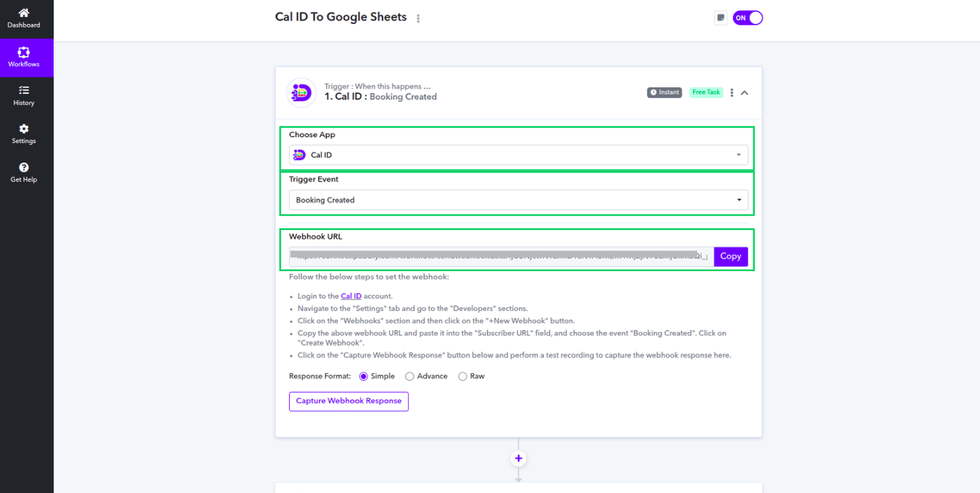Add a step with the plus button
Viewport: 980px width, 493px height.
click(518, 458)
